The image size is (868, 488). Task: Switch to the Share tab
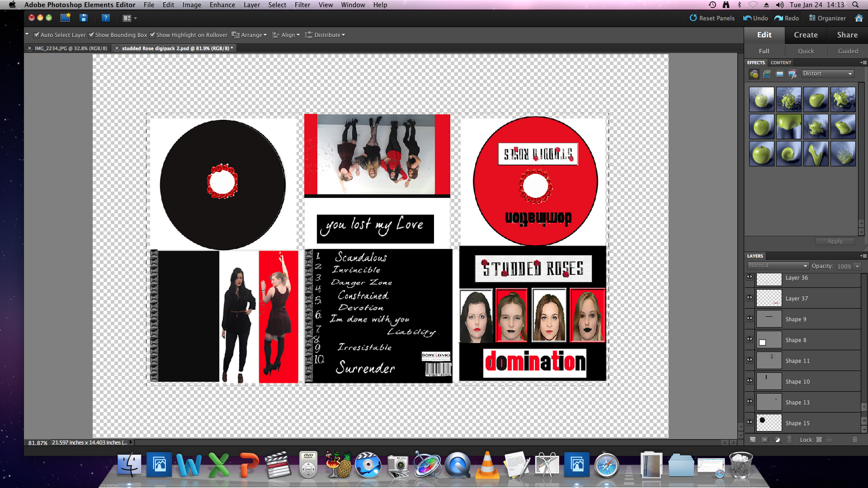[x=847, y=35]
